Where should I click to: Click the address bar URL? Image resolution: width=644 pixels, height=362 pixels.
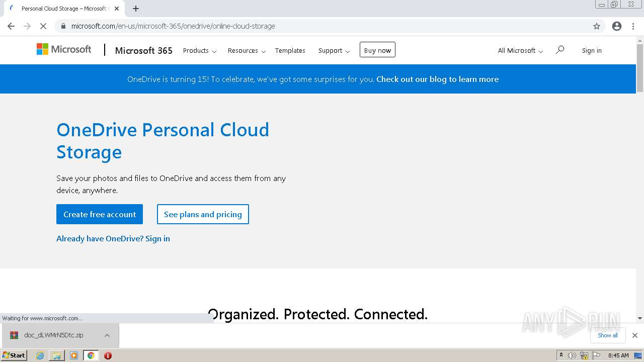[x=173, y=26]
